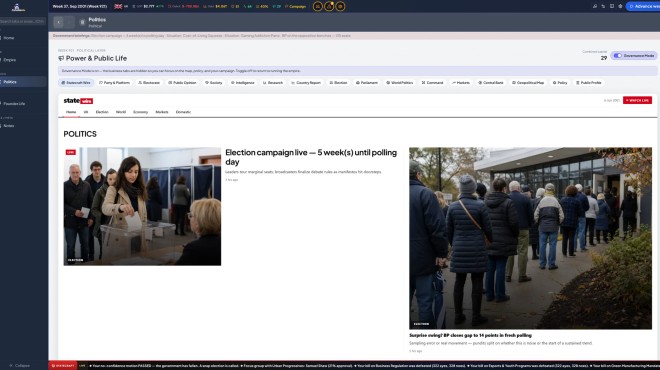
Task: Open the Public Profile tab
Action: pos(589,83)
